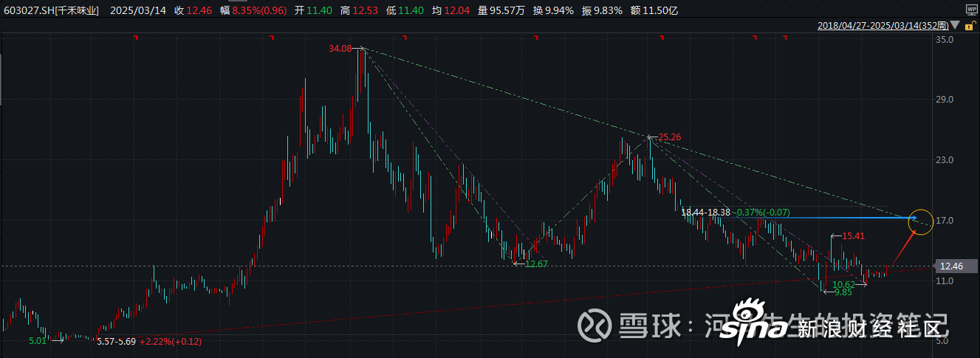Select the 5.01 low price label
The image size is (980, 358).
tap(38, 341)
